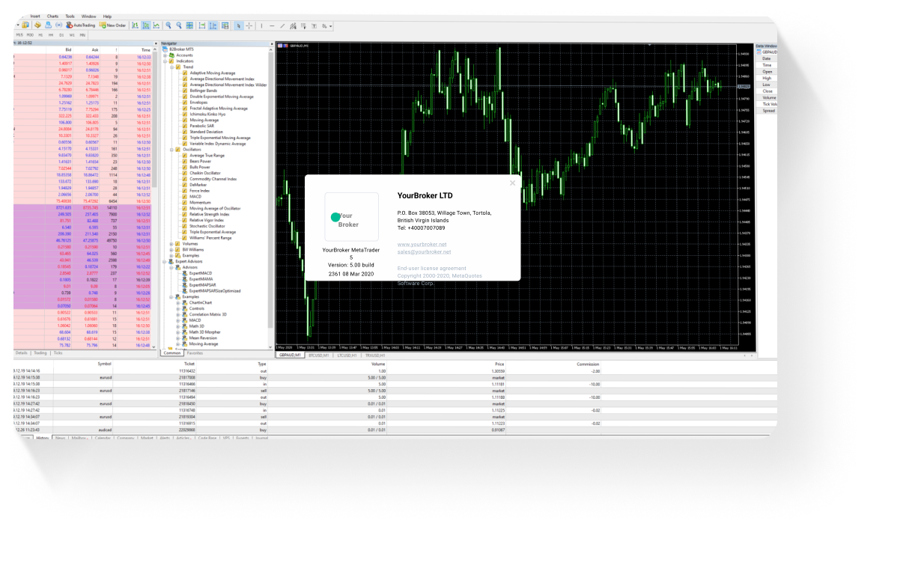Toggle the chart auto-scroll icon

click(201, 25)
